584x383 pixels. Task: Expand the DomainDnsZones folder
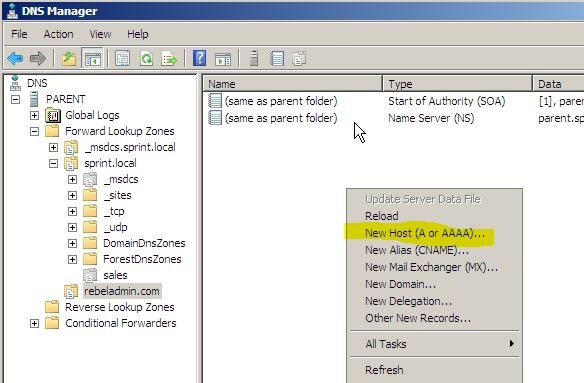72,243
